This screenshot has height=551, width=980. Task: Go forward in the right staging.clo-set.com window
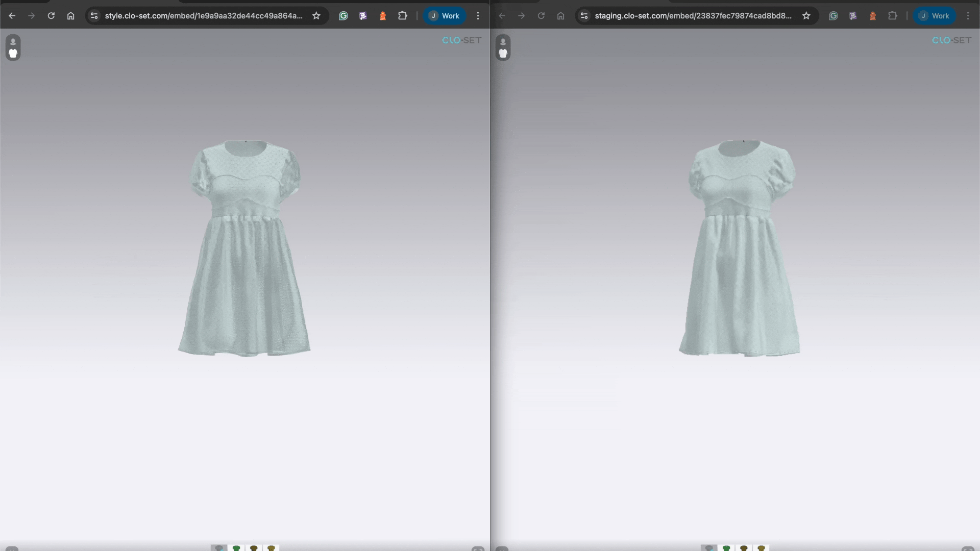coord(522,16)
